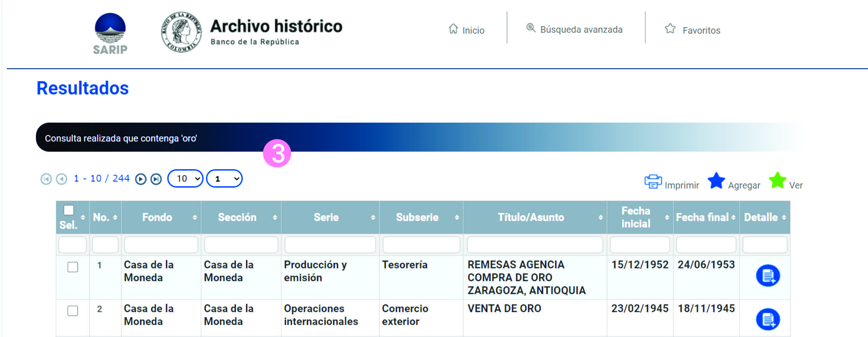The image size is (868, 337).
Task: Open the rows-per-page dropdown showing 10
Action: coord(185,178)
